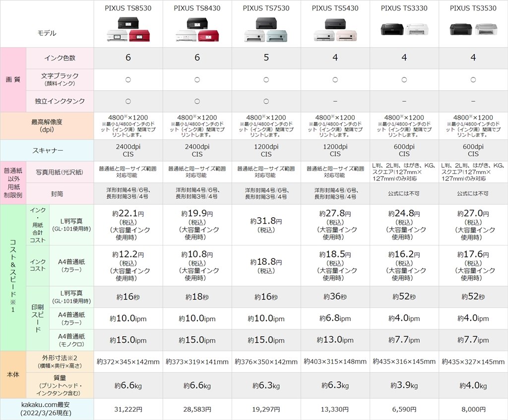Click the "6,590円" lowest price
Viewport: 508px width, 420px height.
[x=404, y=409]
